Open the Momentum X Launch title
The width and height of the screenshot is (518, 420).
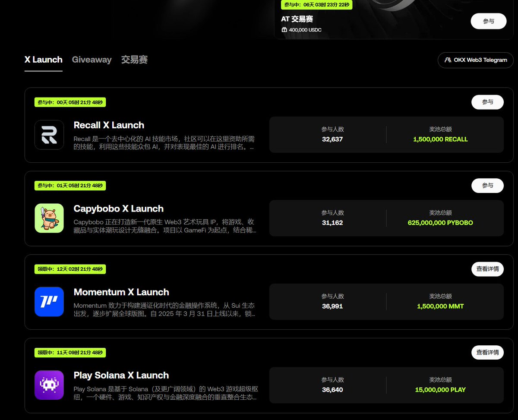pos(121,292)
